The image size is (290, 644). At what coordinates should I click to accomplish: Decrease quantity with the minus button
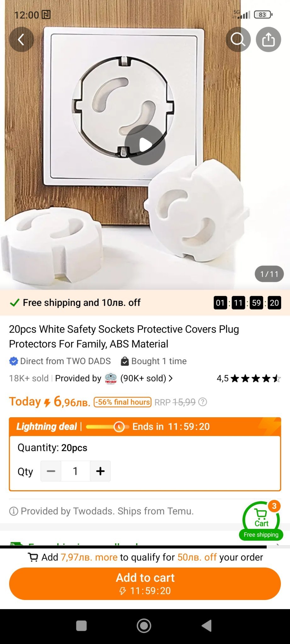(51, 471)
